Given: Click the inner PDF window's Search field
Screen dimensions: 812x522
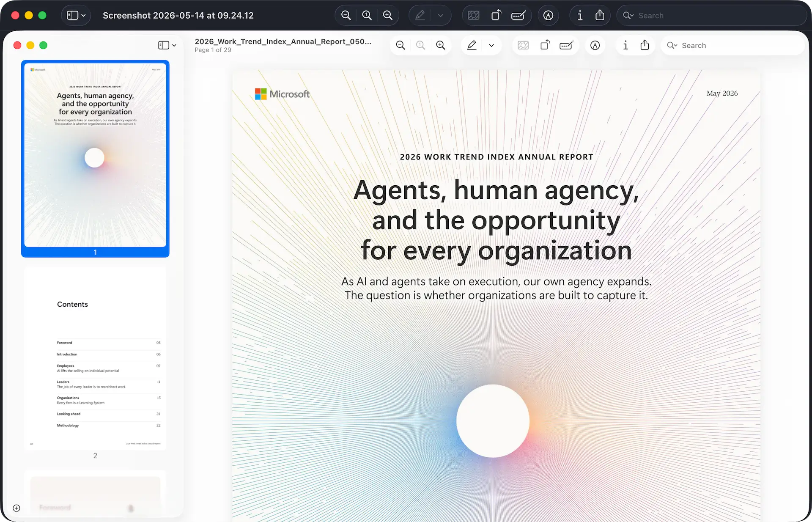Looking at the screenshot, I should pos(732,45).
